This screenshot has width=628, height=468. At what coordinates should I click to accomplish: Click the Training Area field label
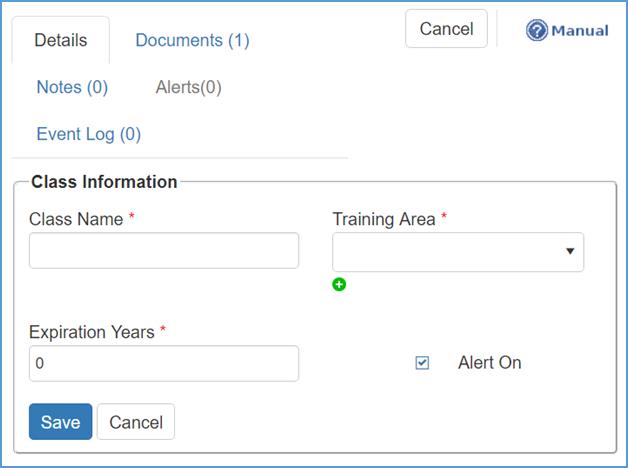384,219
